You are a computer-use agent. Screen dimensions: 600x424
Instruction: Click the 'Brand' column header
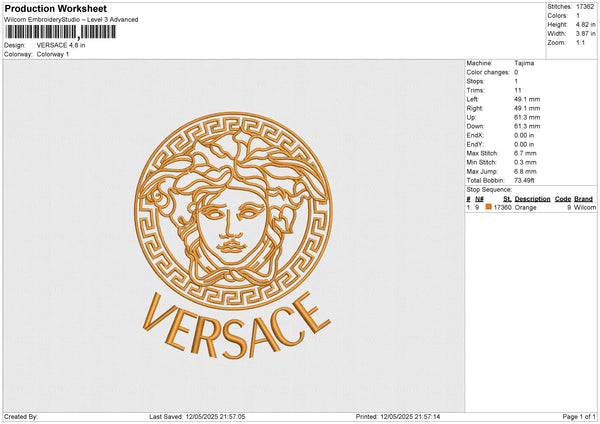(584, 199)
